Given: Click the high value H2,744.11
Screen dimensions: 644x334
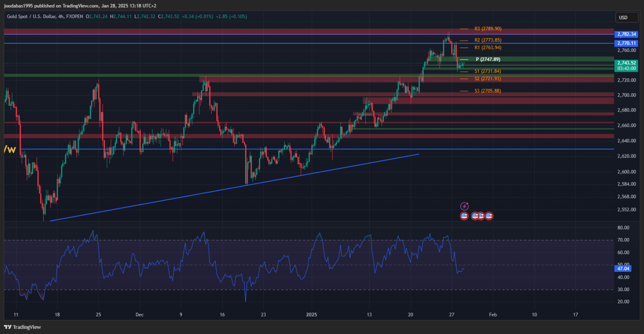Looking at the screenshot, I should pyautogui.click(x=121, y=16).
